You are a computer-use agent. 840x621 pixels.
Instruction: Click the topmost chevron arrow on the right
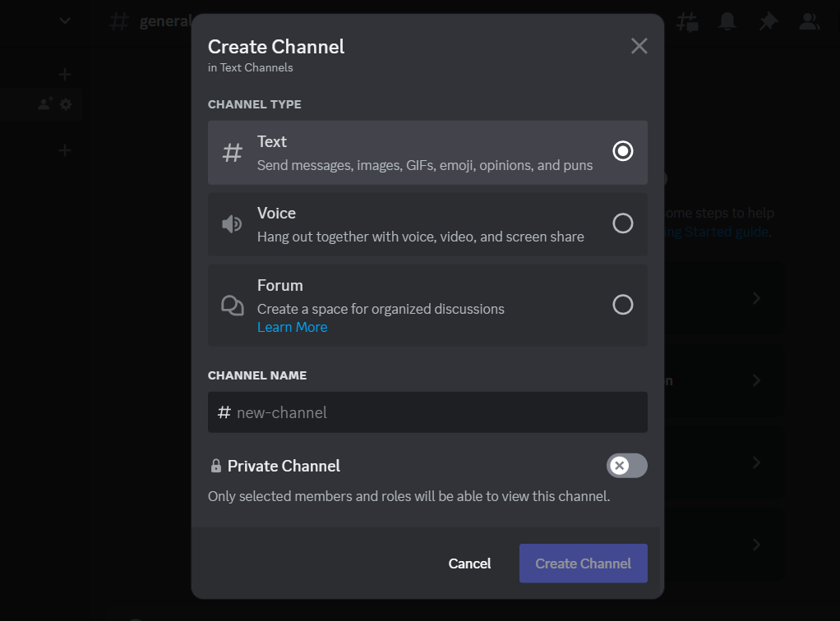(x=756, y=299)
